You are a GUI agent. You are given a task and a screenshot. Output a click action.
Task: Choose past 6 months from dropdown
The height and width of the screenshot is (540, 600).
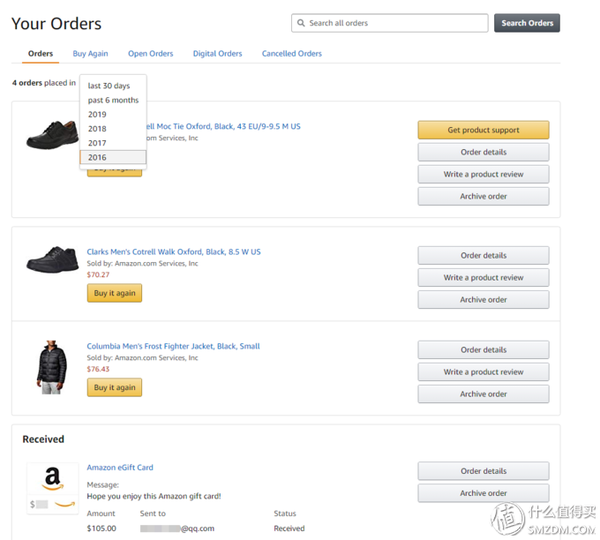point(113,100)
